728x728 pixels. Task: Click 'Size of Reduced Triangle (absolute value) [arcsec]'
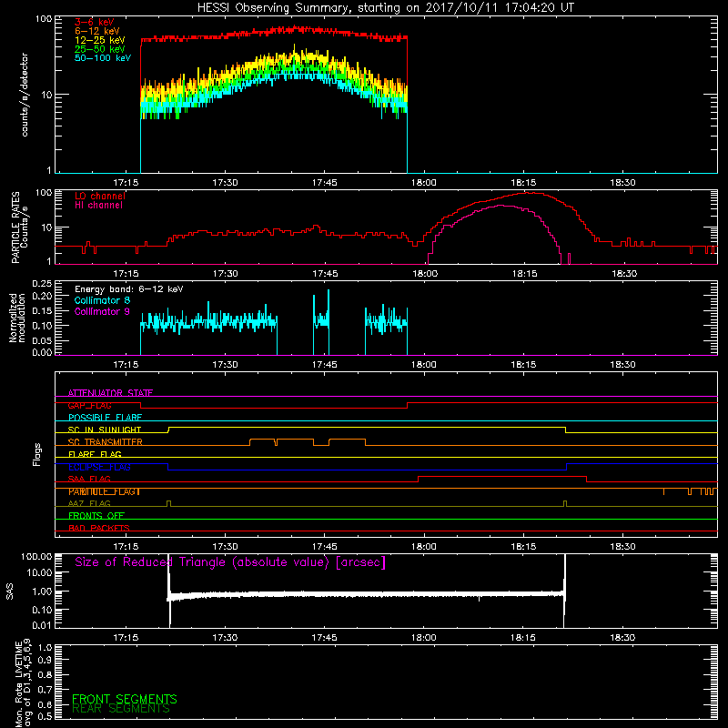[230, 562]
